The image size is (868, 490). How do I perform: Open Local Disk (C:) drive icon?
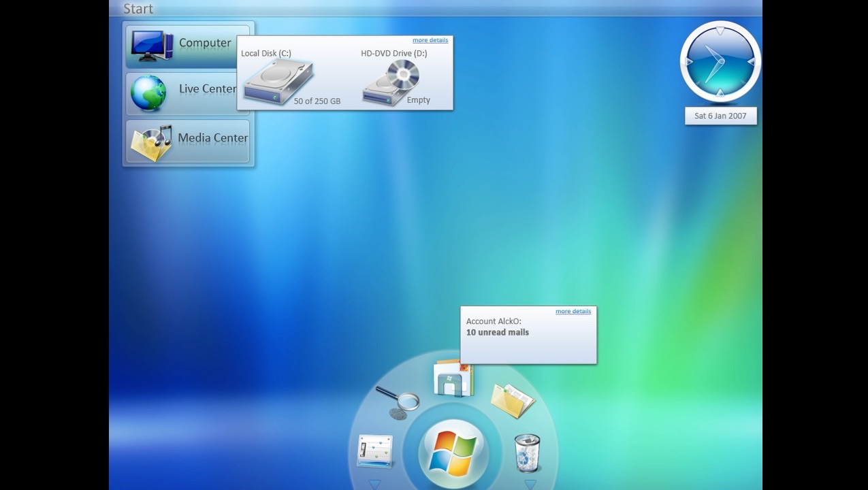(278, 82)
